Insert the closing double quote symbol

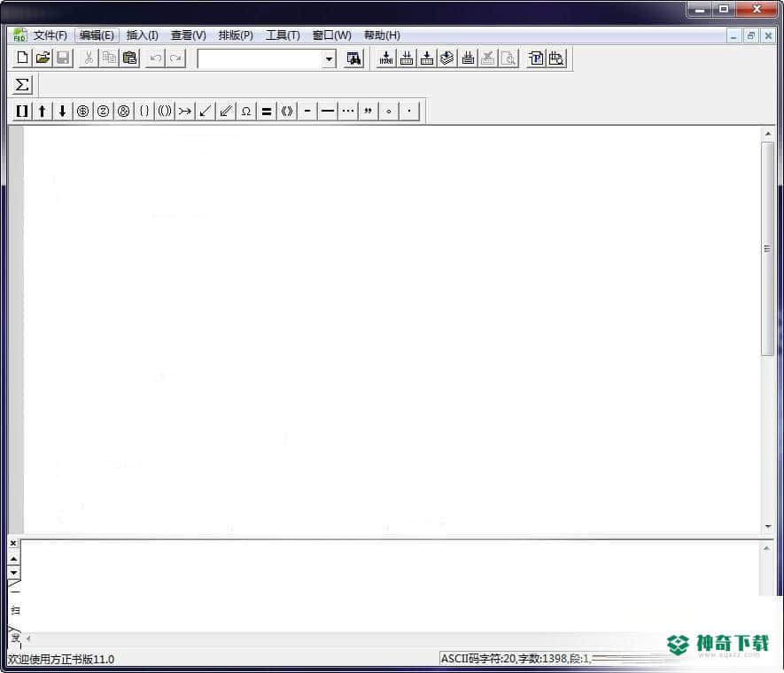coord(369,111)
